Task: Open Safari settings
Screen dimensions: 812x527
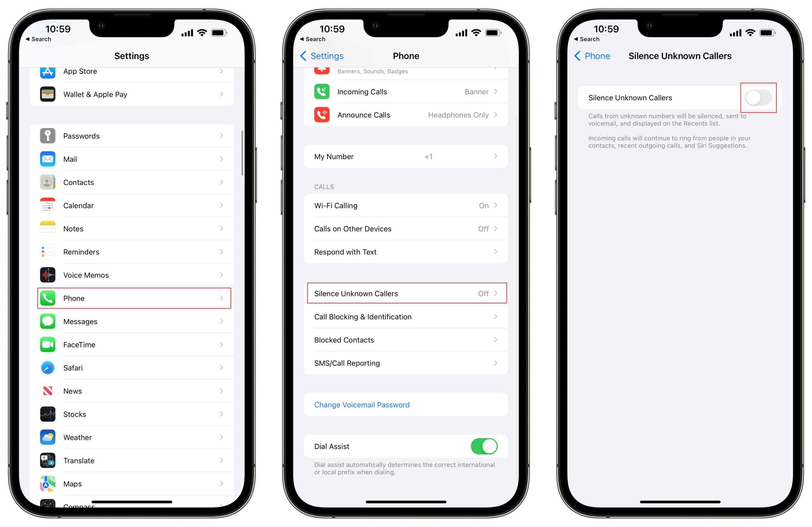Action: click(x=133, y=367)
